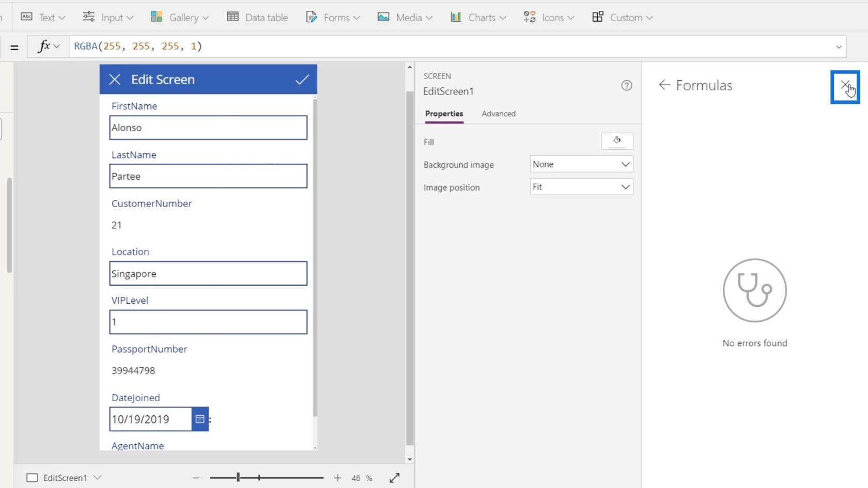The image size is (868, 488).
Task: Switch to the Advanced tab
Action: click(x=499, y=114)
